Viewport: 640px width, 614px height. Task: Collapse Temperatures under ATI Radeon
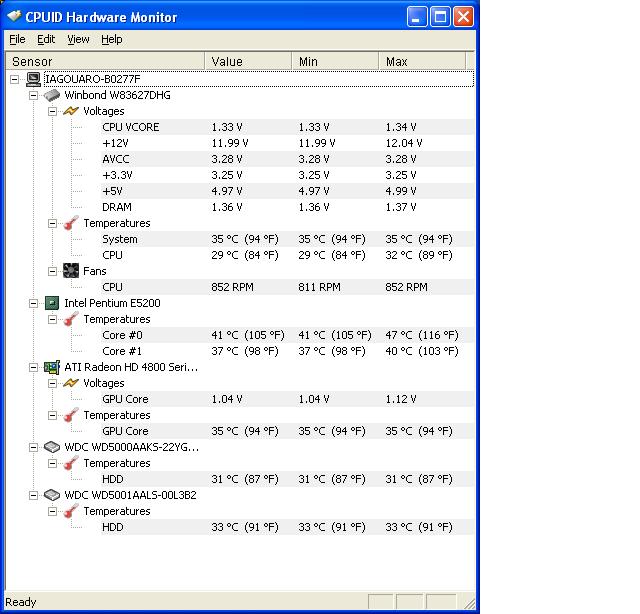click(x=52, y=415)
